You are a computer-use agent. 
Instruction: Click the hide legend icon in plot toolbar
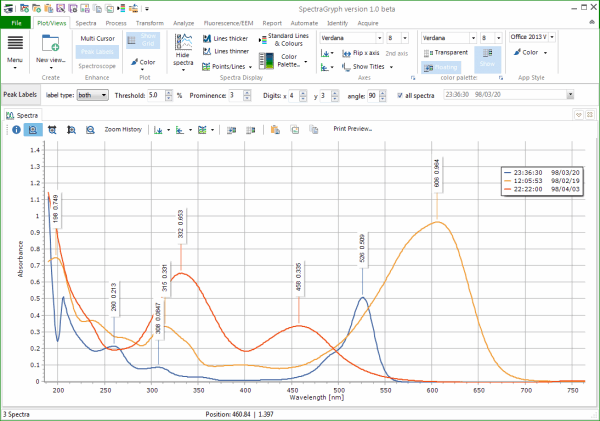click(251, 130)
